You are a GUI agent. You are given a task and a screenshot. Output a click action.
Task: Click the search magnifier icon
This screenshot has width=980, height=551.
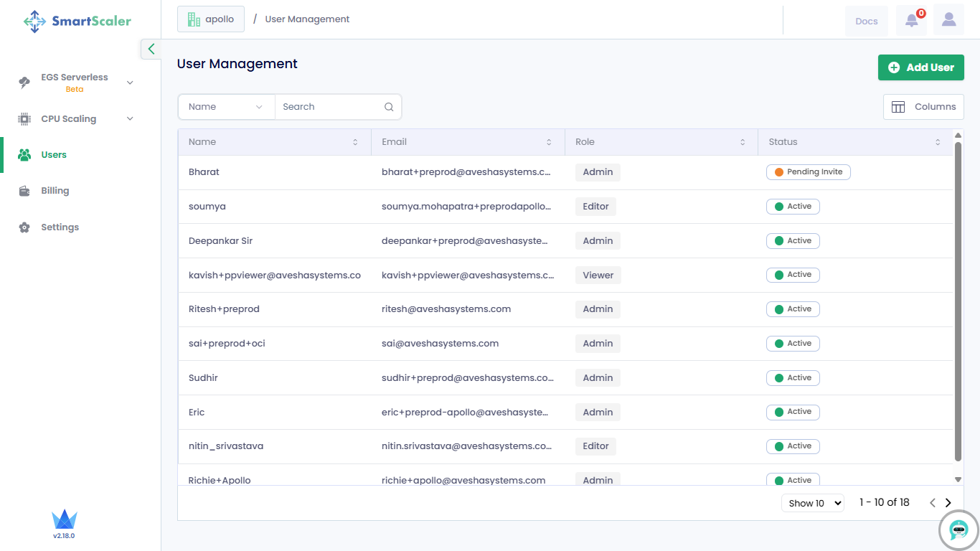[389, 107]
